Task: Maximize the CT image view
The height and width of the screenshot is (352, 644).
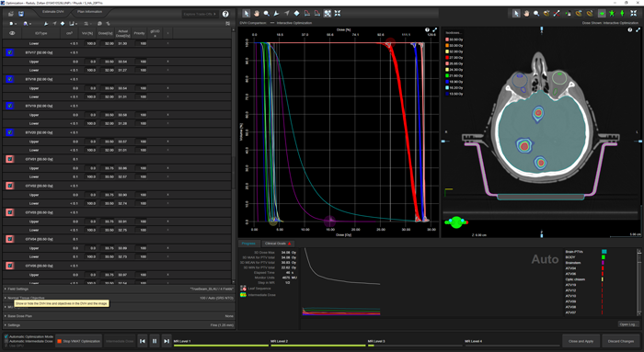Action: coord(638,30)
